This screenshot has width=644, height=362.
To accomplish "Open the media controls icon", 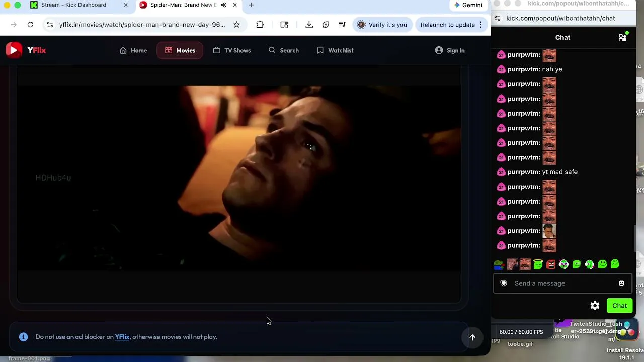I will [x=342, y=25].
